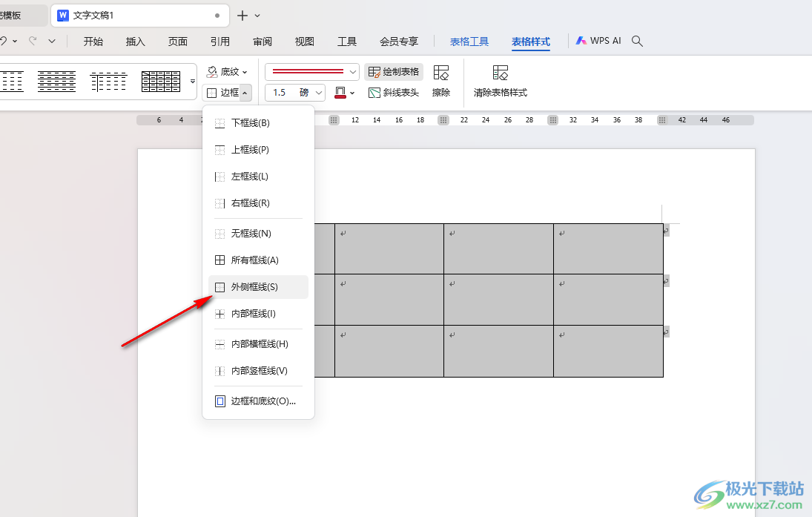Open the line weight 1.5 磅 dropdown
The width and height of the screenshot is (812, 517).
pyautogui.click(x=319, y=93)
